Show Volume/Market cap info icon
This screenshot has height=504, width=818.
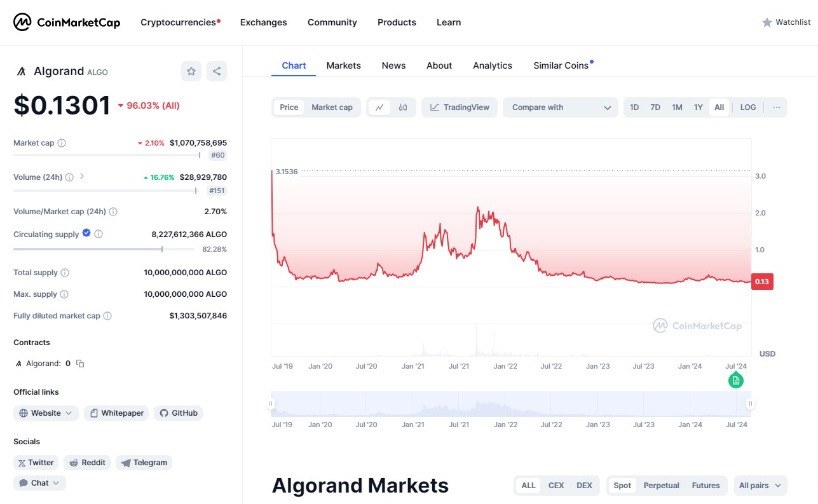(113, 212)
